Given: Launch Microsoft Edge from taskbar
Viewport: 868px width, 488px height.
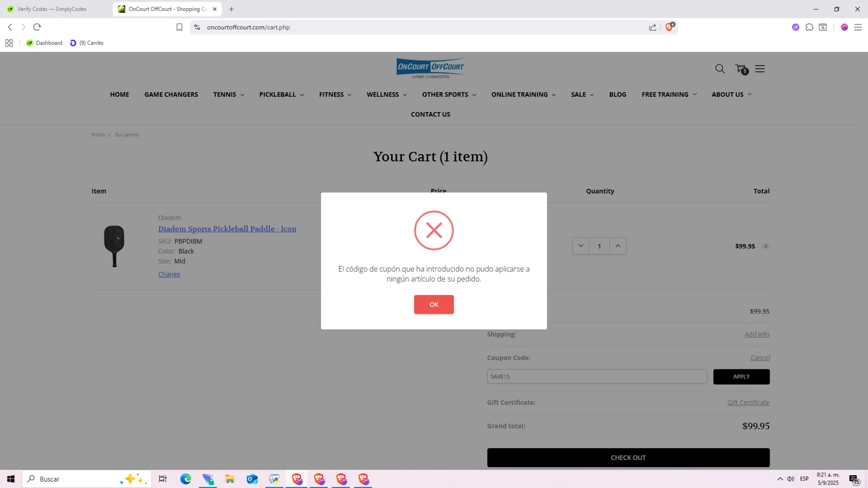Looking at the screenshot, I should [186, 479].
